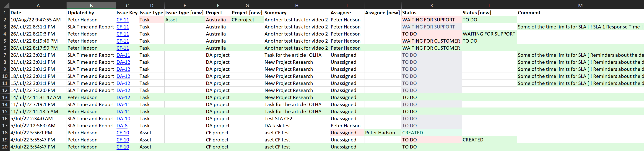The width and height of the screenshot is (644, 151).
Task: Open the CF-10 link in row 20
Action: (122, 147)
